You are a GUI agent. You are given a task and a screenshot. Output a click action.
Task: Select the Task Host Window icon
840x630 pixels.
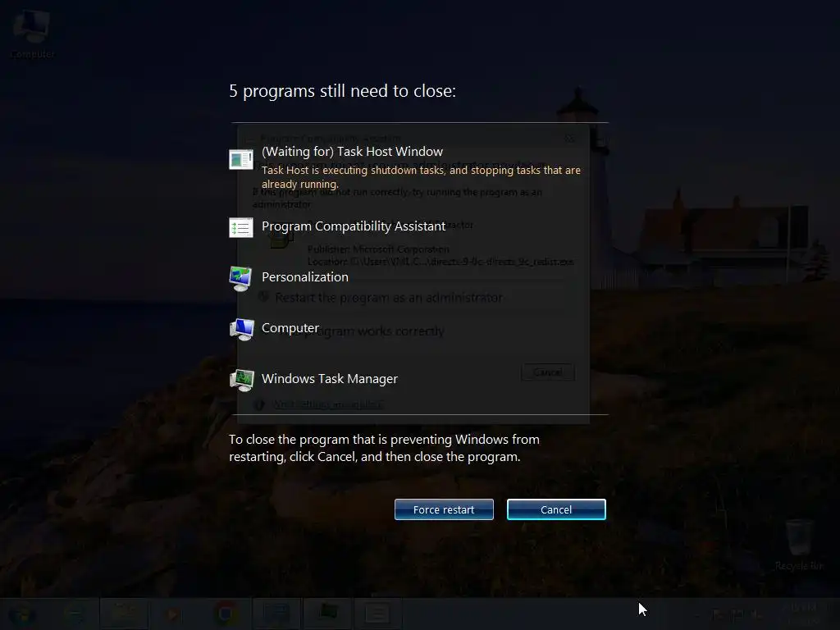click(x=241, y=160)
